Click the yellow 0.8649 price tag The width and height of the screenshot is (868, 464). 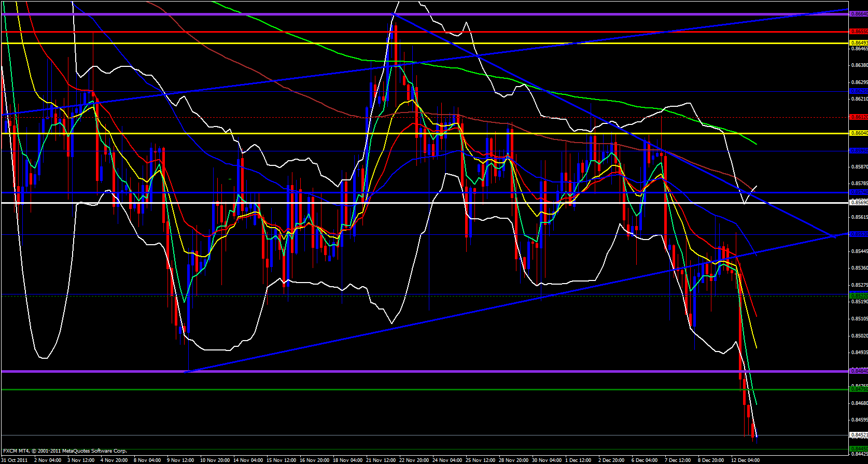coord(858,43)
